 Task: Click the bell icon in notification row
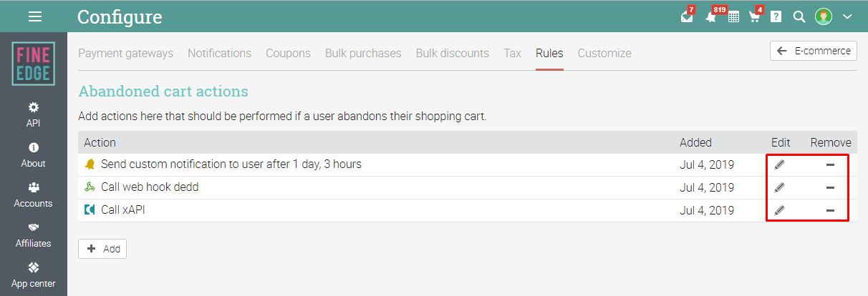pos(90,164)
